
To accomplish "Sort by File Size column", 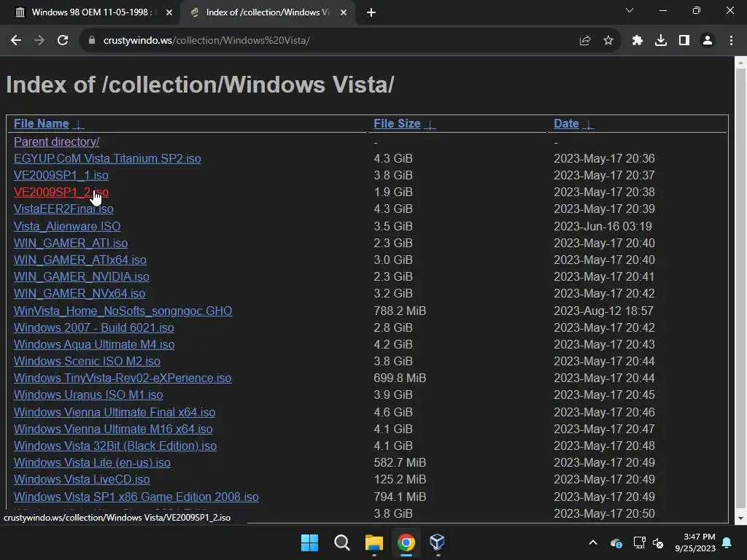I will pyautogui.click(x=397, y=124).
